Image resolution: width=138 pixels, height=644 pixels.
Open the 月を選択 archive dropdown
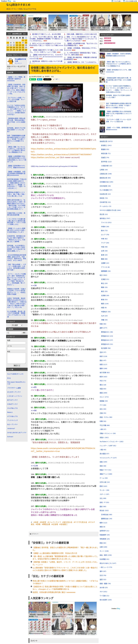[x=17, y=325]
